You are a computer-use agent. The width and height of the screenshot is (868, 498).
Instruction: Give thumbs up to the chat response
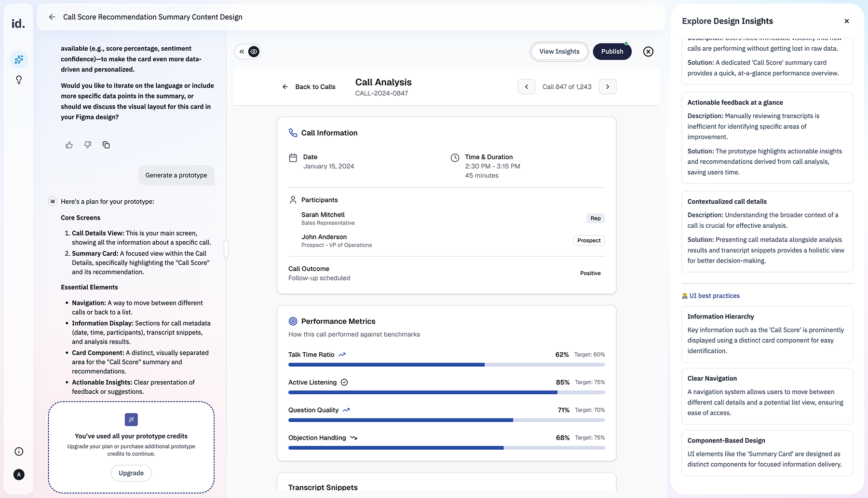pos(69,145)
